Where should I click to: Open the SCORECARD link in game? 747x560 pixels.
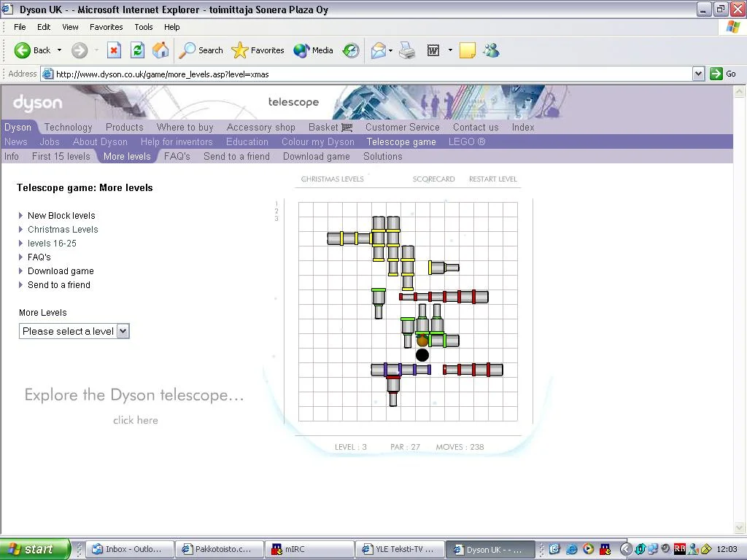[x=433, y=179]
